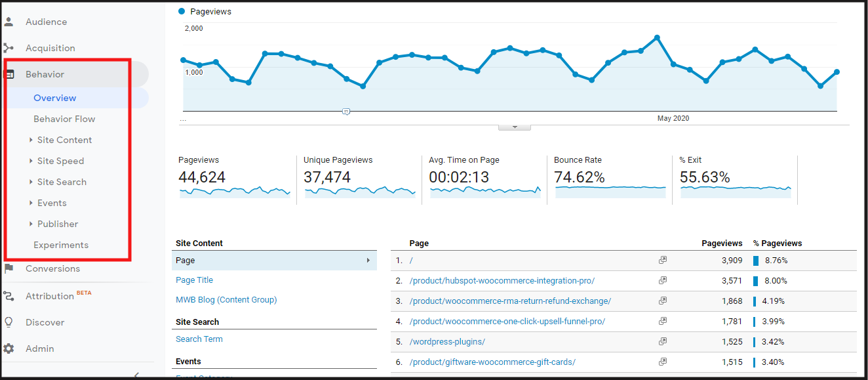Open homepage row's external link icon
Image resolution: width=868 pixels, height=380 pixels.
click(663, 261)
